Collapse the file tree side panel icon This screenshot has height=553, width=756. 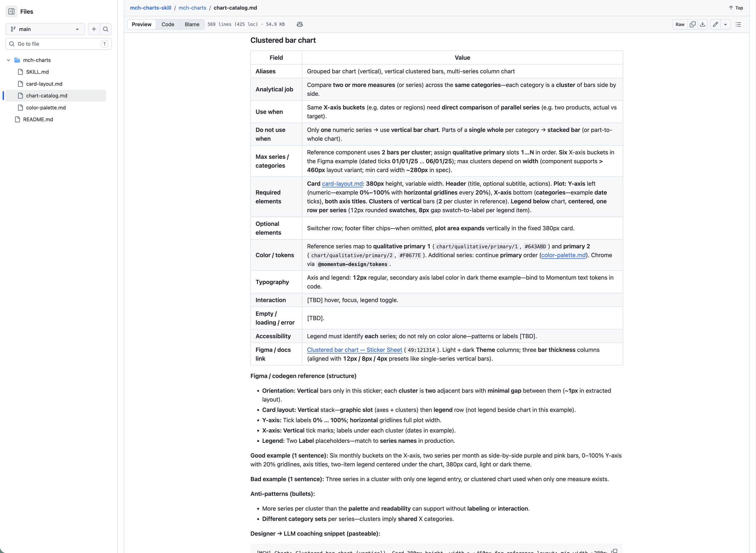pyautogui.click(x=11, y=11)
